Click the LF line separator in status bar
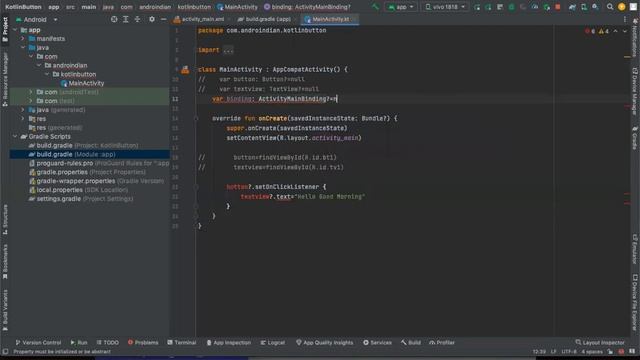The image size is (640, 360). pyautogui.click(x=553, y=351)
